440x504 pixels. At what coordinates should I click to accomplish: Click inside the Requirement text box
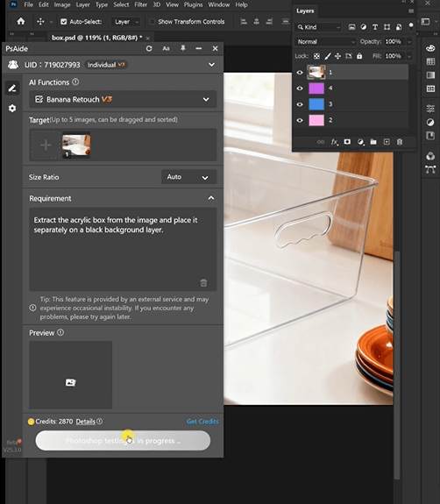pyautogui.click(x=123, y=249)
